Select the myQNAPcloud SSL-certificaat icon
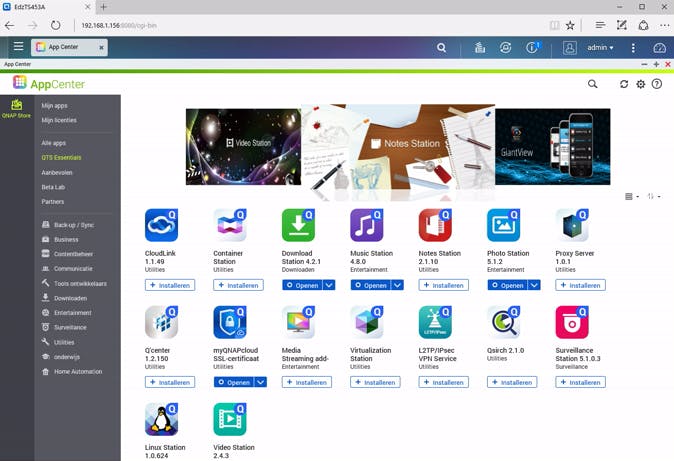This screenshot has height=461, width=674. (230, 322)
